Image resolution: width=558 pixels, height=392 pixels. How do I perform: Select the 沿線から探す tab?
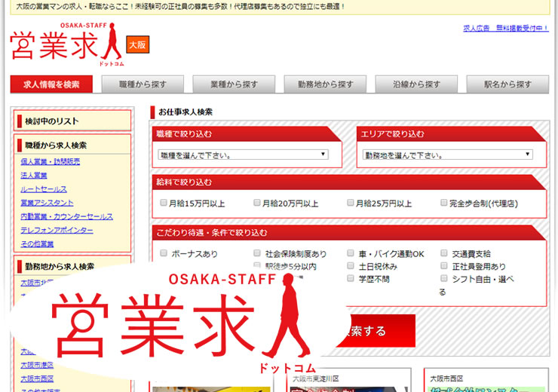[x=416, y=84]
